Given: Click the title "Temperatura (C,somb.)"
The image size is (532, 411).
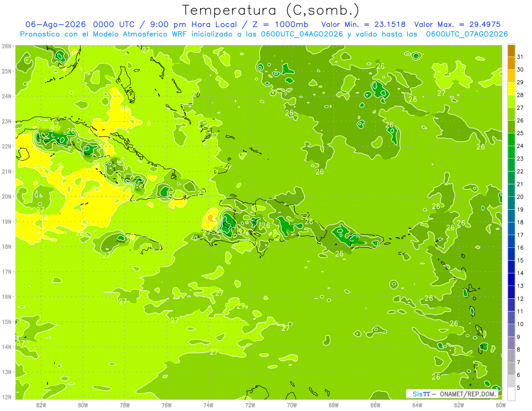Looking at the screenshot, I should [271, 10].
